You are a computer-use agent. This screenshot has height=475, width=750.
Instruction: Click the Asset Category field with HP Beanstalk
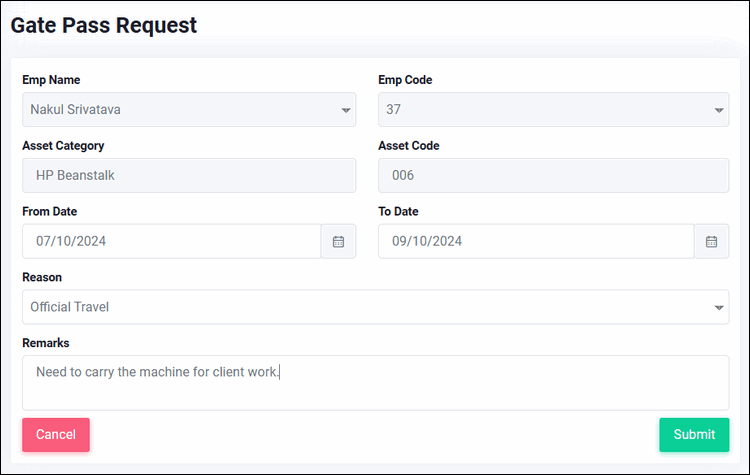point(189,176)
